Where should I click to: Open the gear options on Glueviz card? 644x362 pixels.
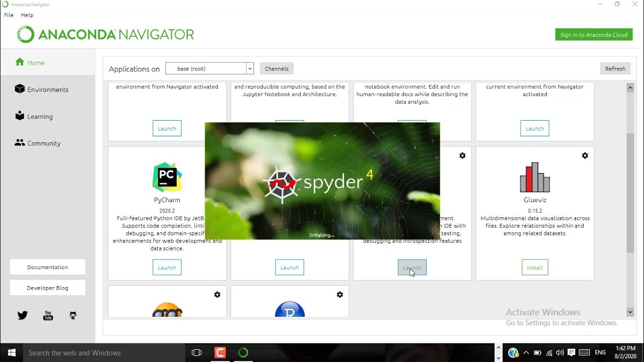point(585,156)
